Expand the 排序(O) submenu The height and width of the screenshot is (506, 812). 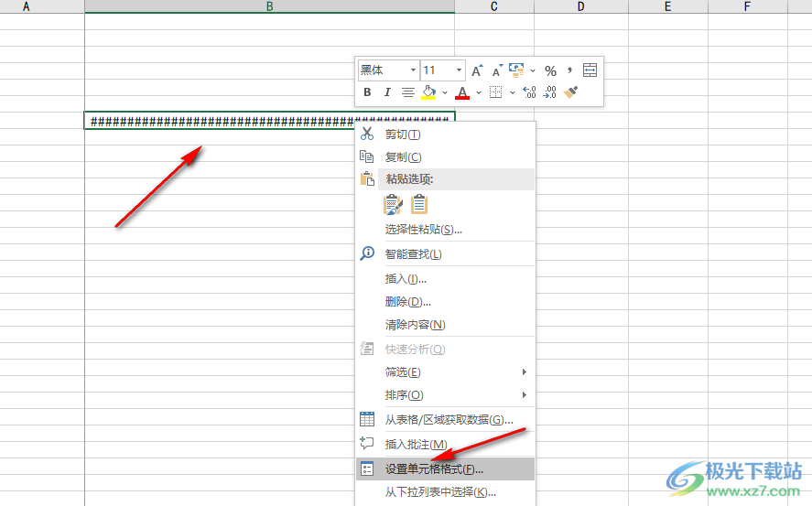445,394
